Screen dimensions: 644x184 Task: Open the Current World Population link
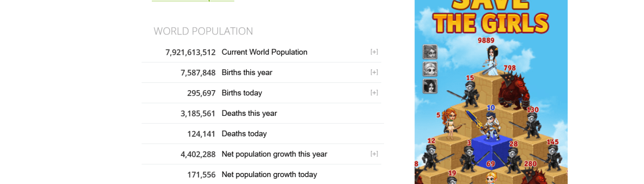click(x=264, y=52)
